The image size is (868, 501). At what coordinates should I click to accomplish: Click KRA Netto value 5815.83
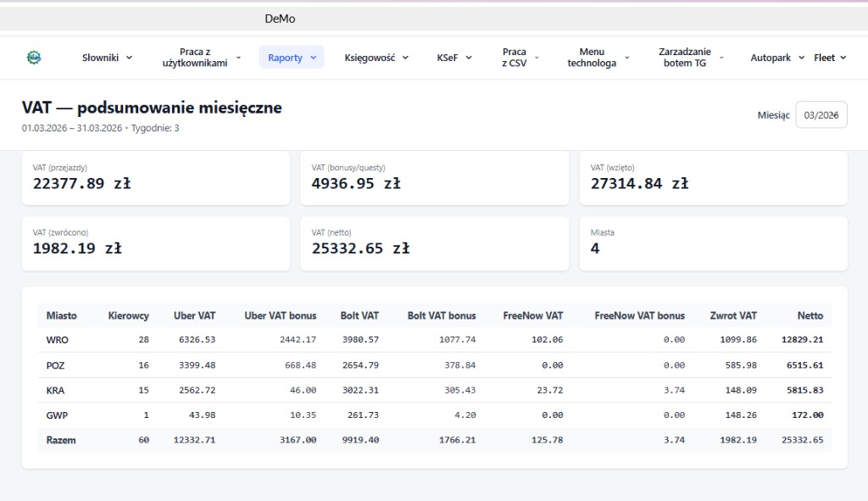click(x=805, y=390)
